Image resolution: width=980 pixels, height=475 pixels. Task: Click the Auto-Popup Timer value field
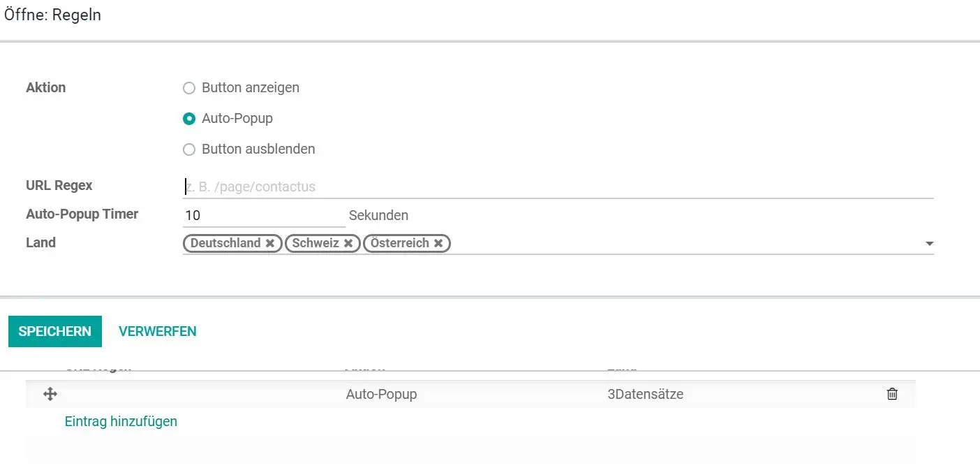(x=264, y=216)
